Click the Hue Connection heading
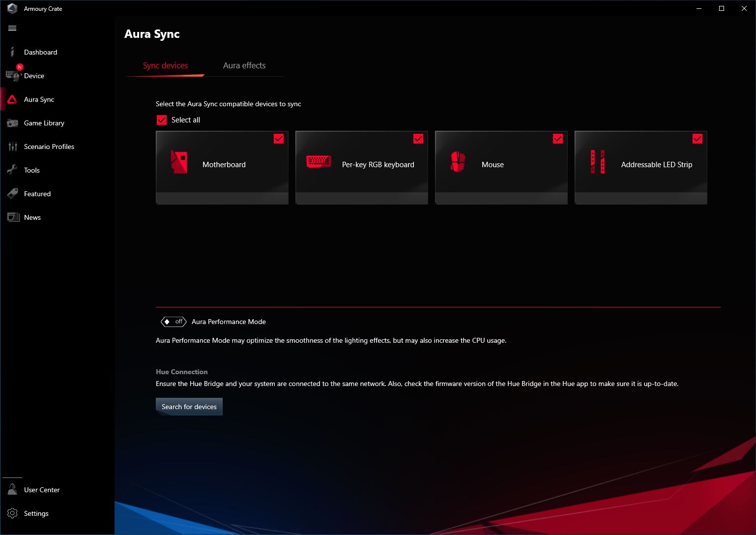756x535 pixels. 182,372
